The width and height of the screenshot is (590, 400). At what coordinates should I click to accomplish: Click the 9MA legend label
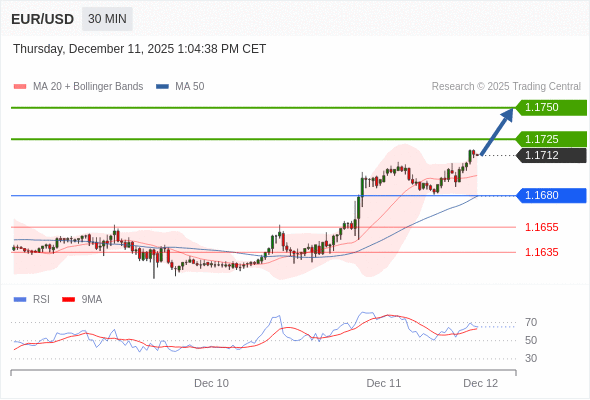point(92,300)
